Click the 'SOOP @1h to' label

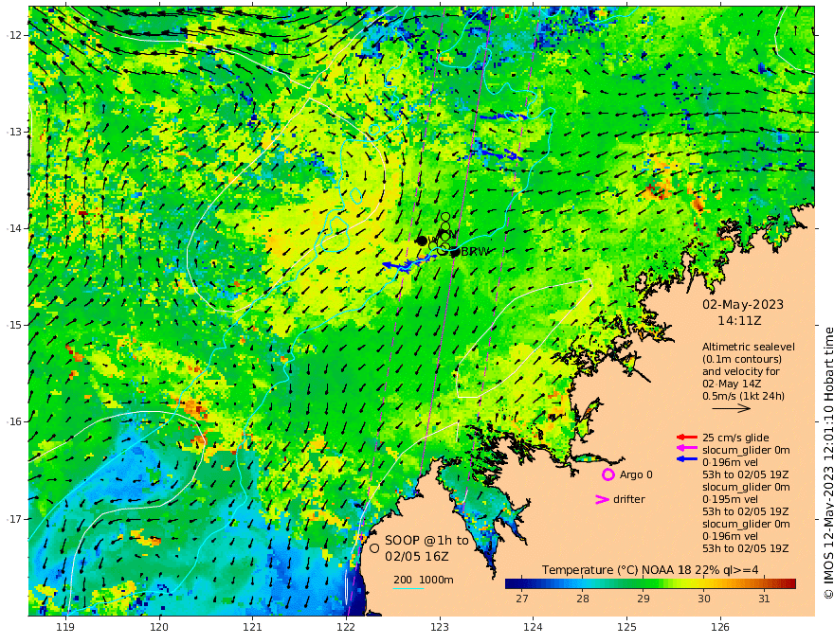pyautogui.click(x=426, y=541)
